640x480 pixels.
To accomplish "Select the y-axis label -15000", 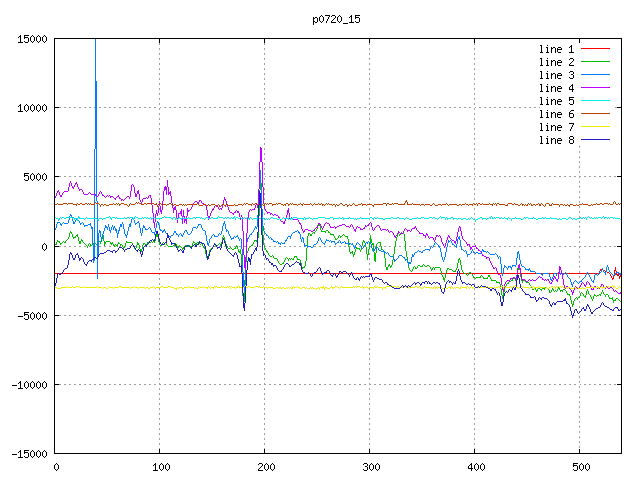I will [29, 454].
